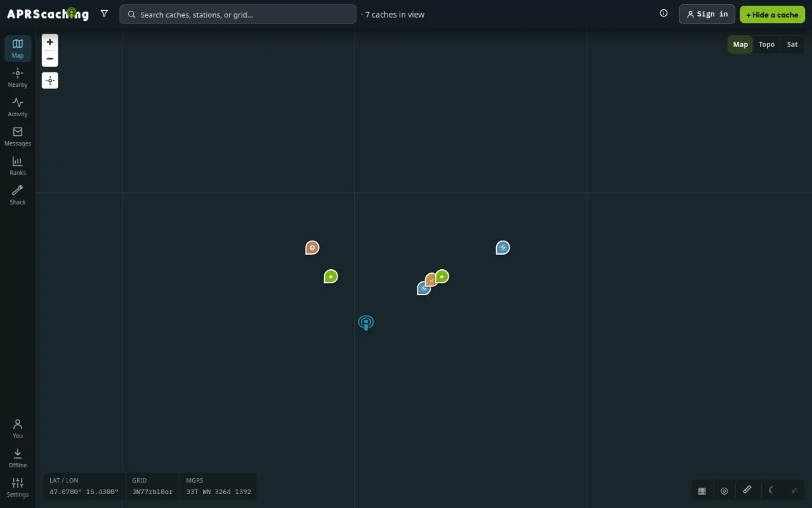This screenshot has width=812, height=508.
Task: Toggle the concentric range rings icon
Action: (x=724, y=490)
